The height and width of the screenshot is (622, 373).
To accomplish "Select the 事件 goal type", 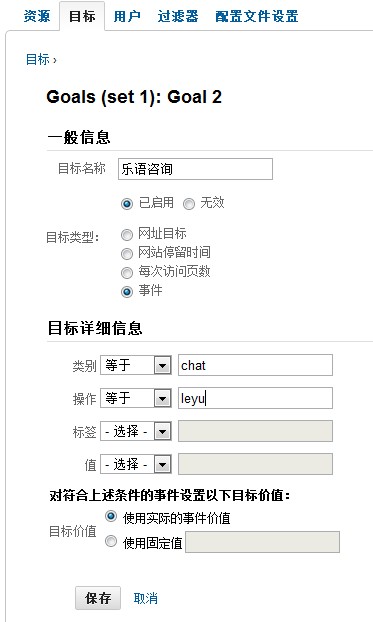I will pyautogui.click(x=127, y=292).
